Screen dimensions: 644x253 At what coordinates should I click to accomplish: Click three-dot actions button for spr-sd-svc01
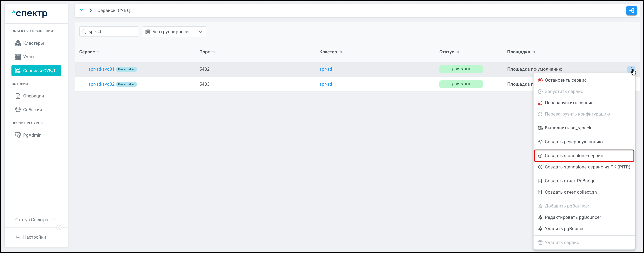(x=631, y=69)
